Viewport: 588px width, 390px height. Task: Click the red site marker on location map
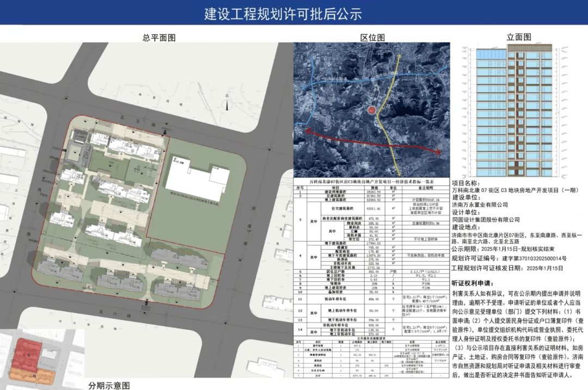(x=371, y=110)
